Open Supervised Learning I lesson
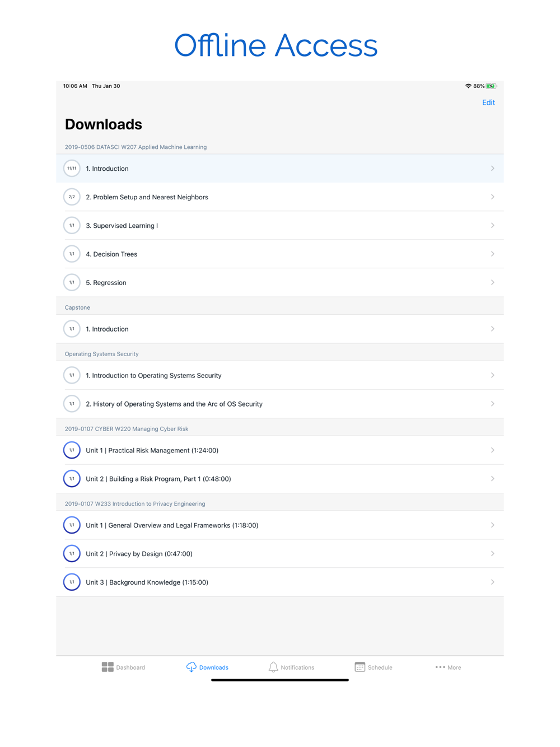560x747 pixels. tap(280, 226)
